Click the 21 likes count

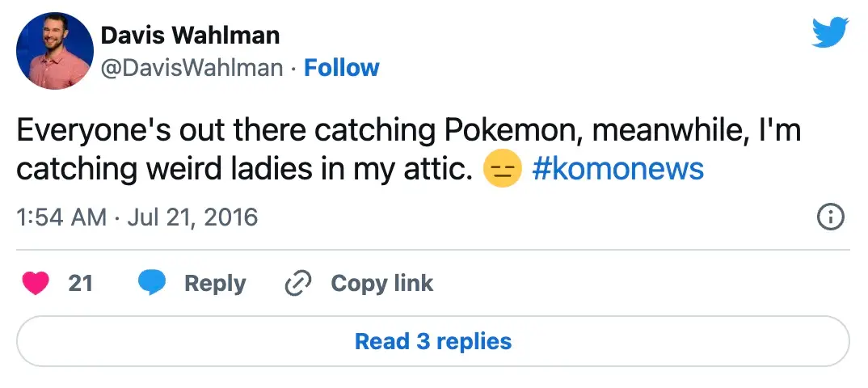coord(80,283)
